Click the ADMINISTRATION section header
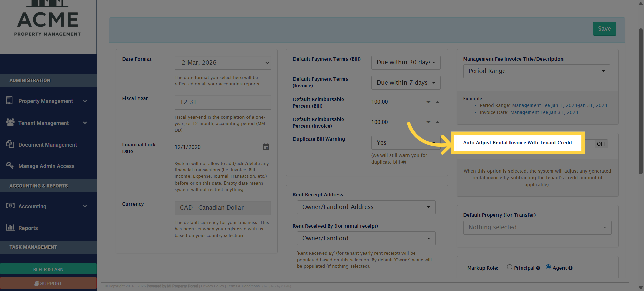Image resolution: width=644 pixels, height=291 pixels. coord(48,81)
